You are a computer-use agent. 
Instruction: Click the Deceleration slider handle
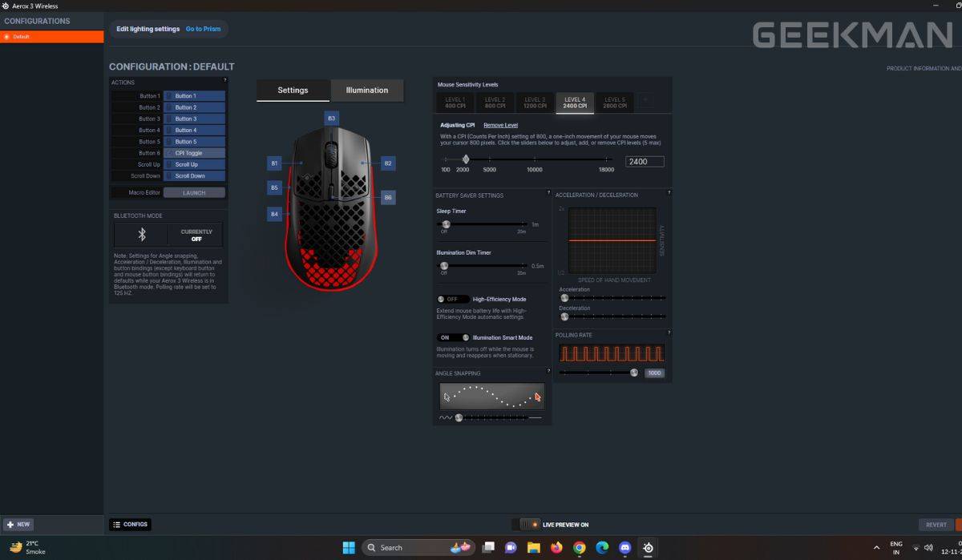[x=564, y=316]
